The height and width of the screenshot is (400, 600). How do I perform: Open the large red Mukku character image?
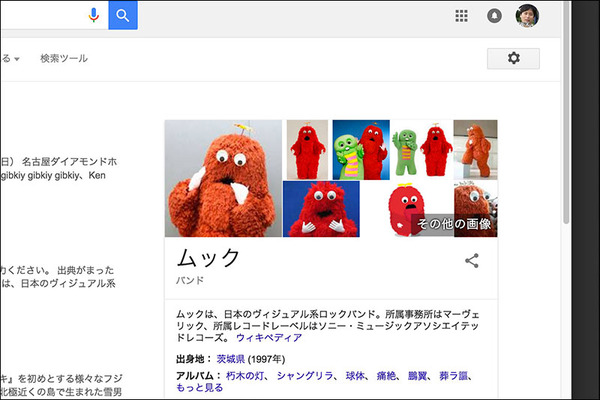223,178
